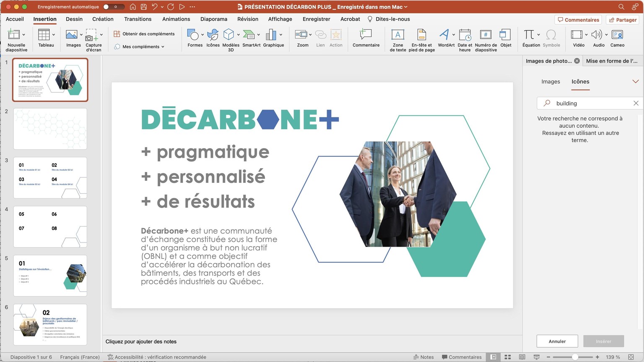
Task: Open En-tête et pied de page
Action: click(422, 34)
